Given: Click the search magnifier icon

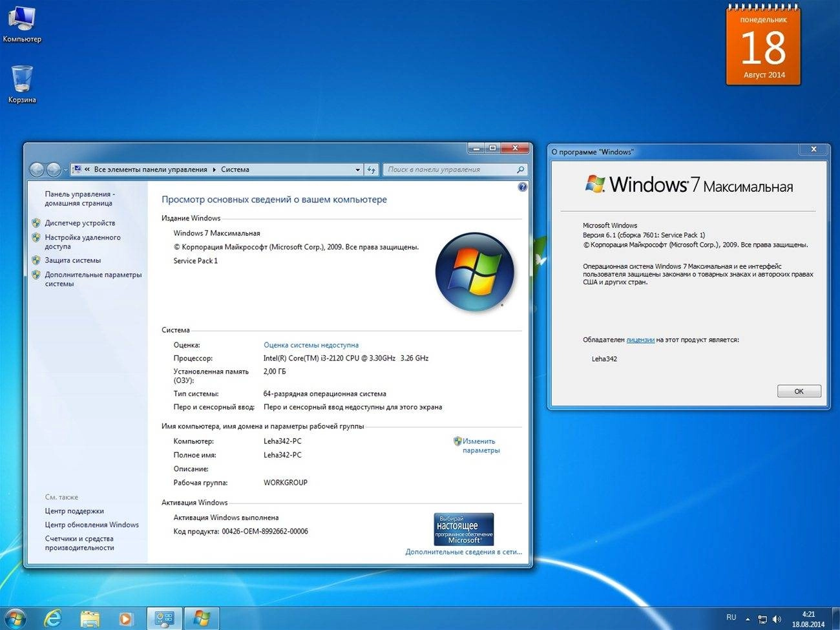Looking at the screenshot, I should [520, 170].
